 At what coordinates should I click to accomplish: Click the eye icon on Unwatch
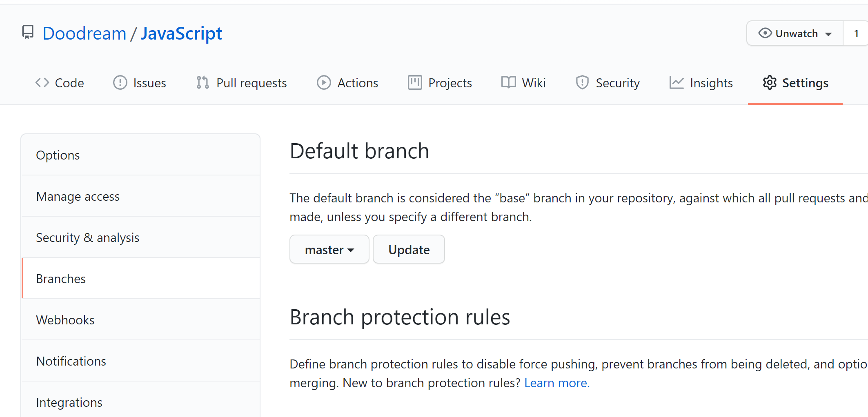765,33
